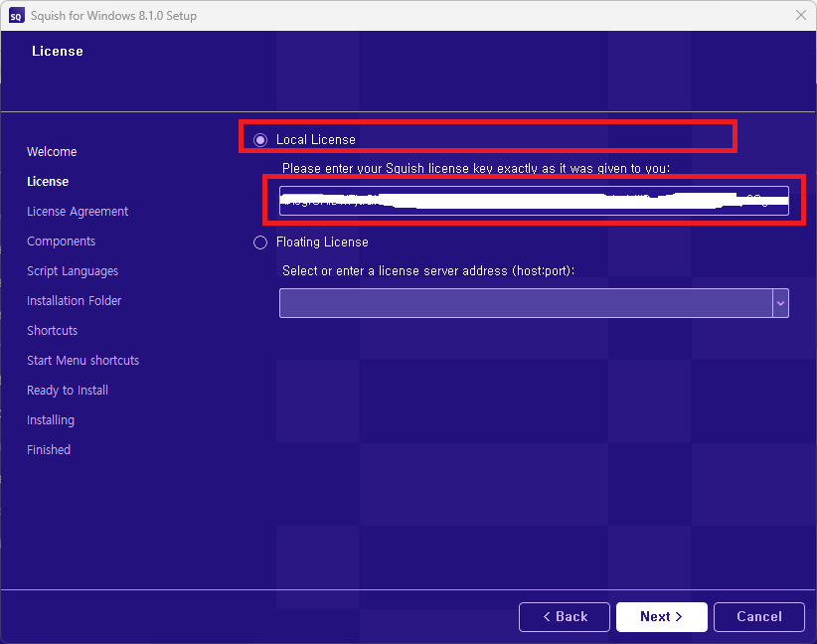The height and width of the screenshot is (644, 817).
Task: Click the Installing step in sidebar
Action: click(51, 420)
